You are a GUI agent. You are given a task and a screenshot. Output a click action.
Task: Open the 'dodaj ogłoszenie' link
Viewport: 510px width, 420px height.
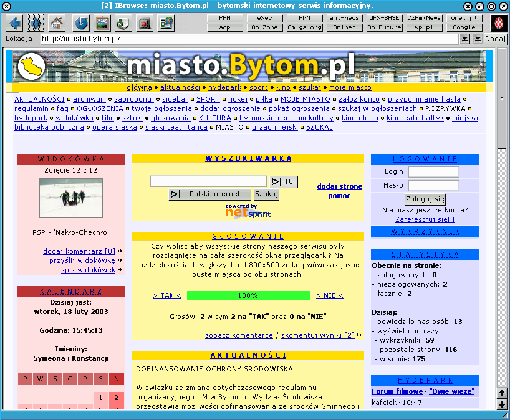230,108
